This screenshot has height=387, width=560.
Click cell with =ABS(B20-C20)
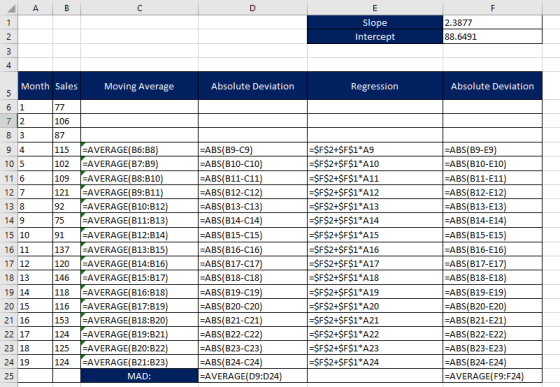coord(252,306)
